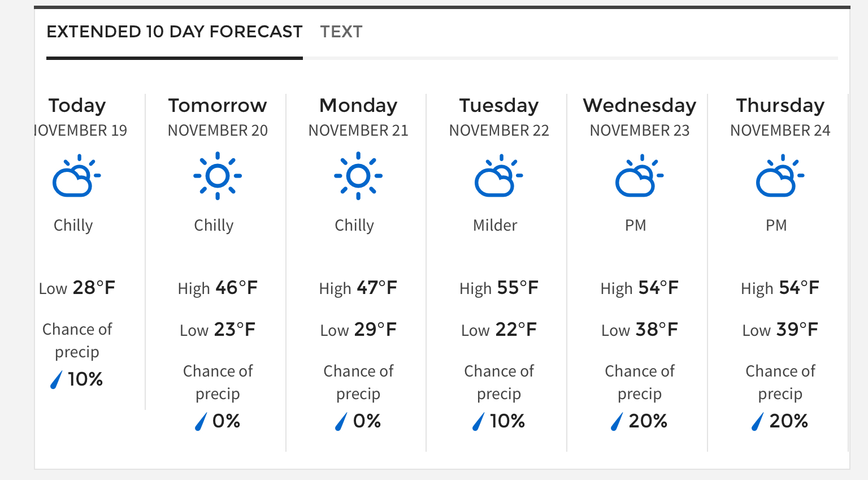Viewport: 868px width, 480px height.
Task: Select the Extended 10 Day Forecast tab
Action: 174,32
